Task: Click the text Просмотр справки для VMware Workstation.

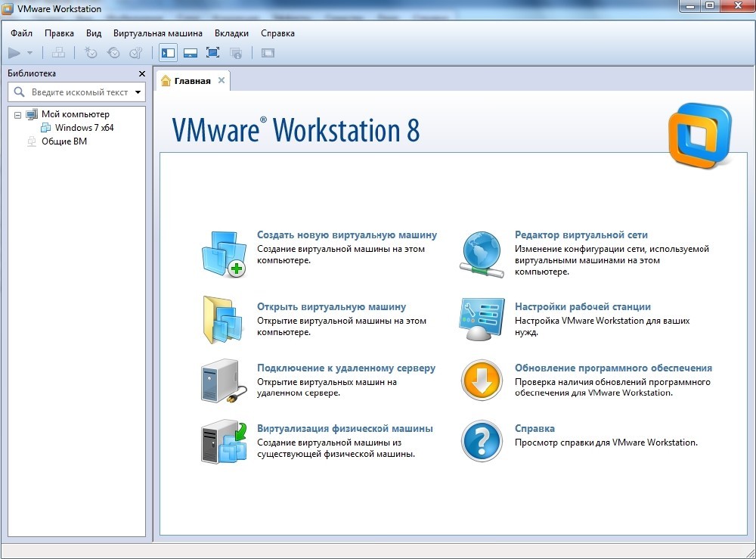Action: (606, 443)
